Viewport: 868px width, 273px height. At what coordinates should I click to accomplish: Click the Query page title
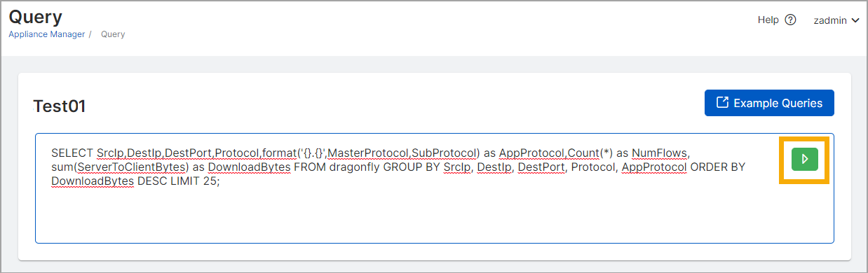tap(36, 17)
